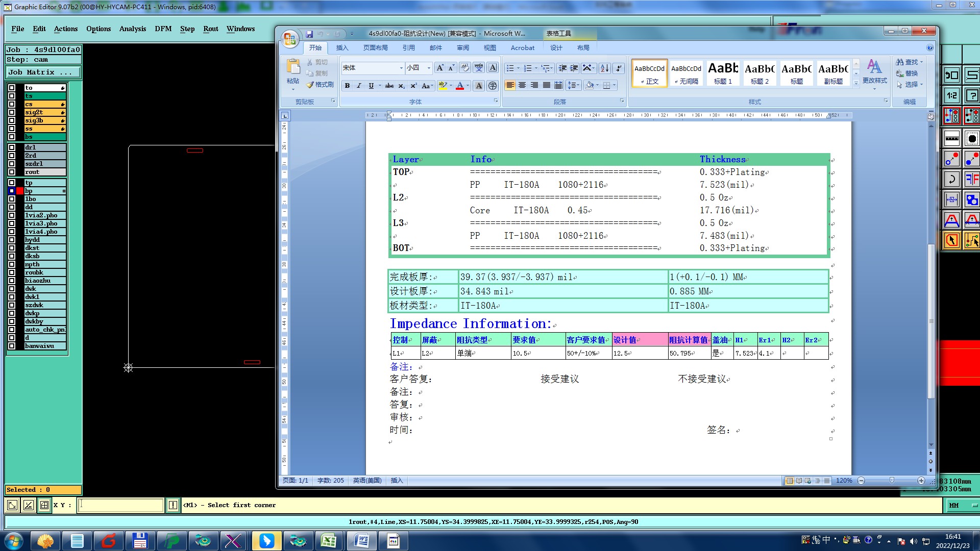
Task: Align paragraph text right in Word
Action: coord(534,85)
